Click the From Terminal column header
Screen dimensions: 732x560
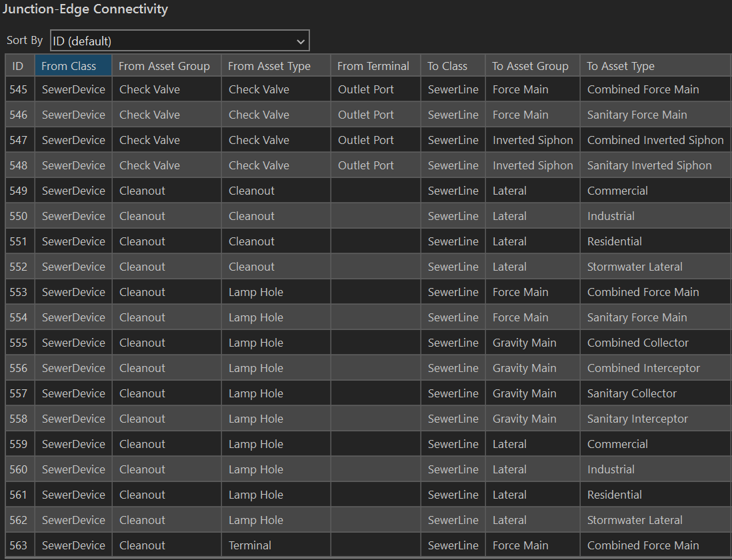coord(374,65)
